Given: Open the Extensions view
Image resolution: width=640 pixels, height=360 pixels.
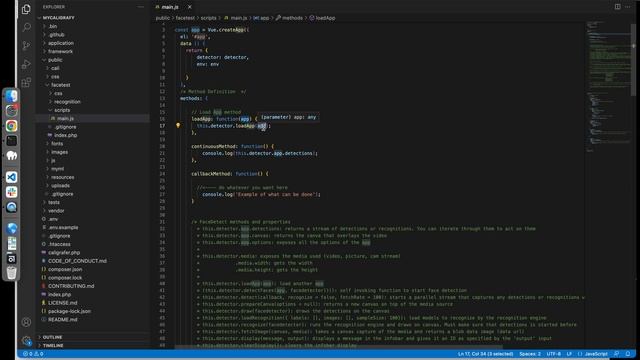Looking at the screenshot, I should click(x=26, y=82).
